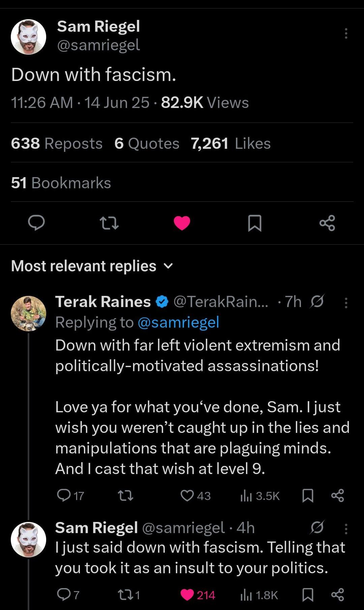364x610 pixels.
Task: Reply to the main 'Down with fascism' post
Action: pos(36,223)
